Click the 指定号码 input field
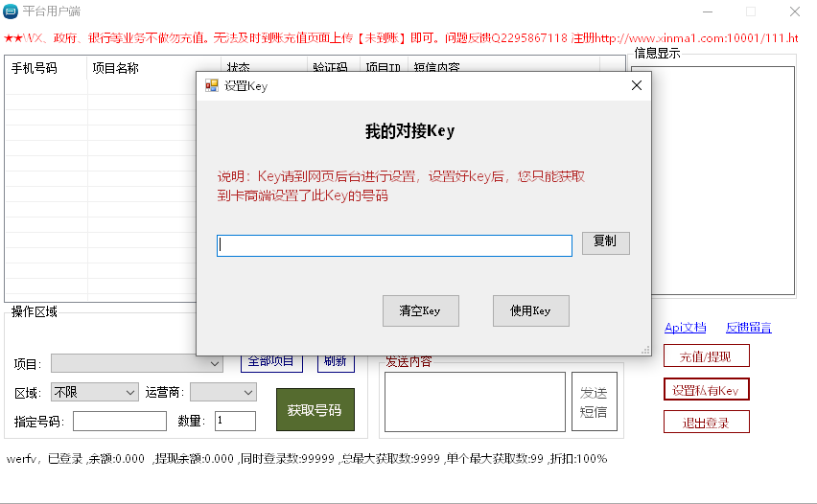This screenshot has width=817, height=504. click(119, 422)
